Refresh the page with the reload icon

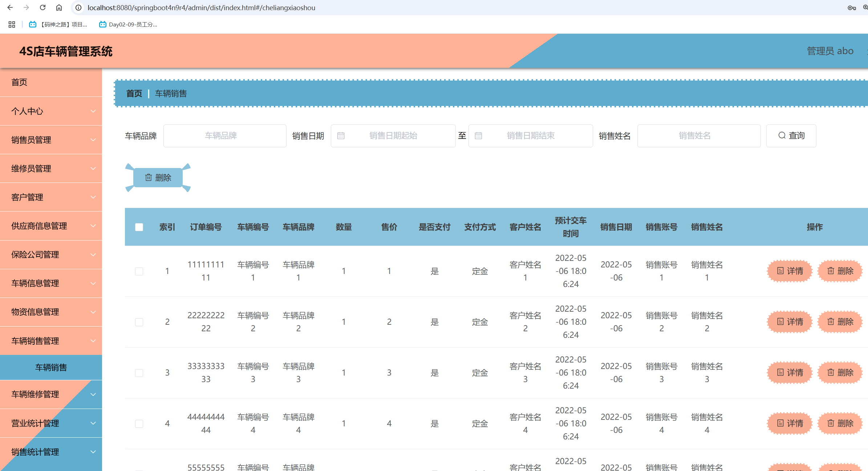pos(42,7)
